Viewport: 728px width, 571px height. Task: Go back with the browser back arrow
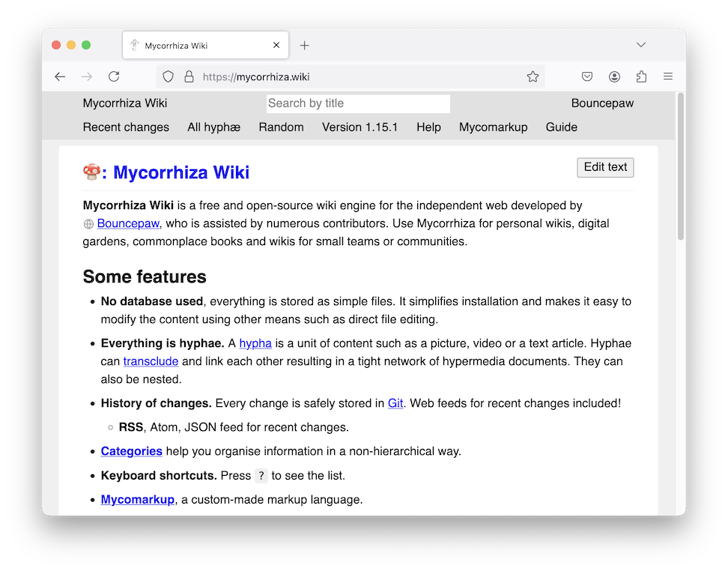point(60,76)
